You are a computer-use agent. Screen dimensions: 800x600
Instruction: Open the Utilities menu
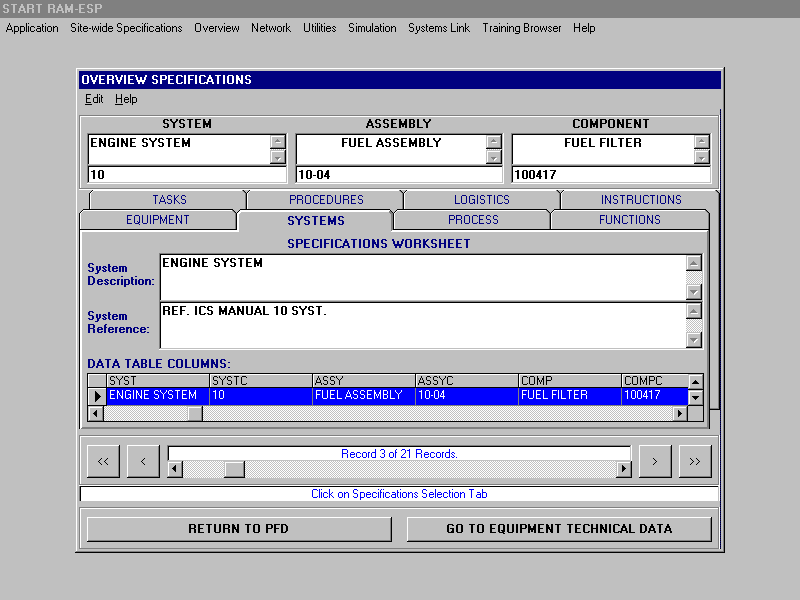(x=319, y=28)
